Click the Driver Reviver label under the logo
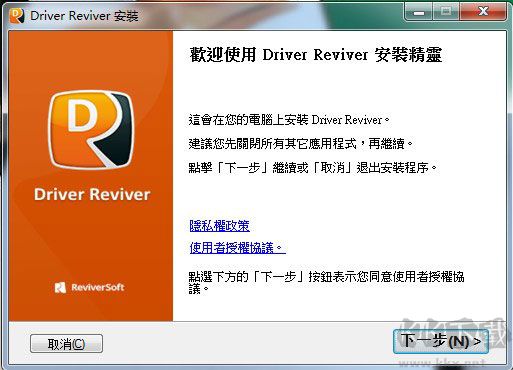The image size is (513, 370). point(92,194)
